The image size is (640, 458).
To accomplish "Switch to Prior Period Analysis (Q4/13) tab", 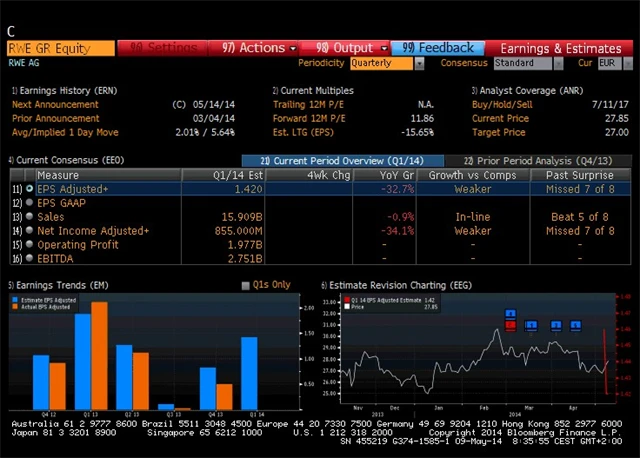I will pyautogui.click(x=538, y=161).
